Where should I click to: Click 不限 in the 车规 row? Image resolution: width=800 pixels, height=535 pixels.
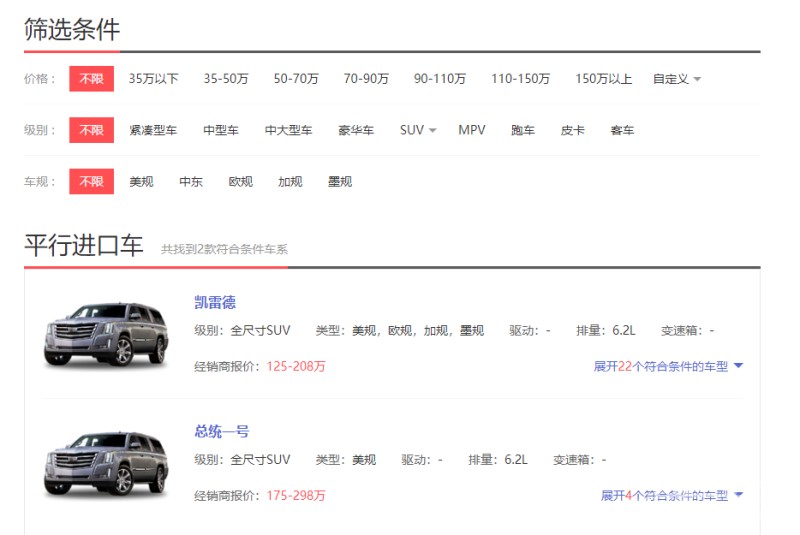91,181
